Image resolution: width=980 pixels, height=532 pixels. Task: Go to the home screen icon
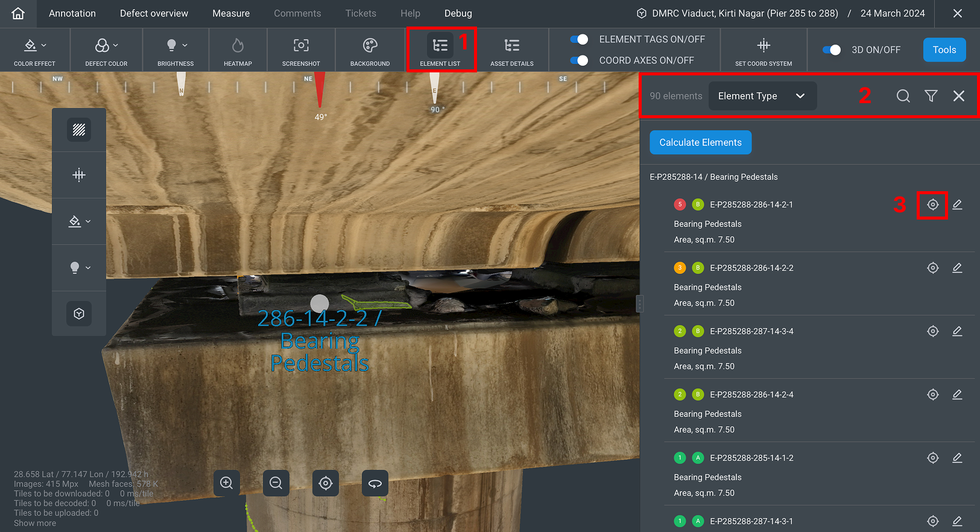pos(18,13)
